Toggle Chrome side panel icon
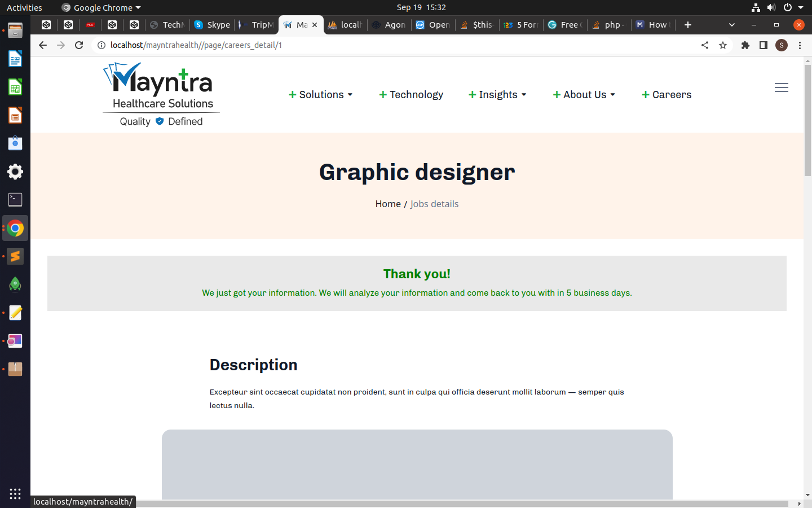This screenshot has height=508, width=812. point(764,45)
